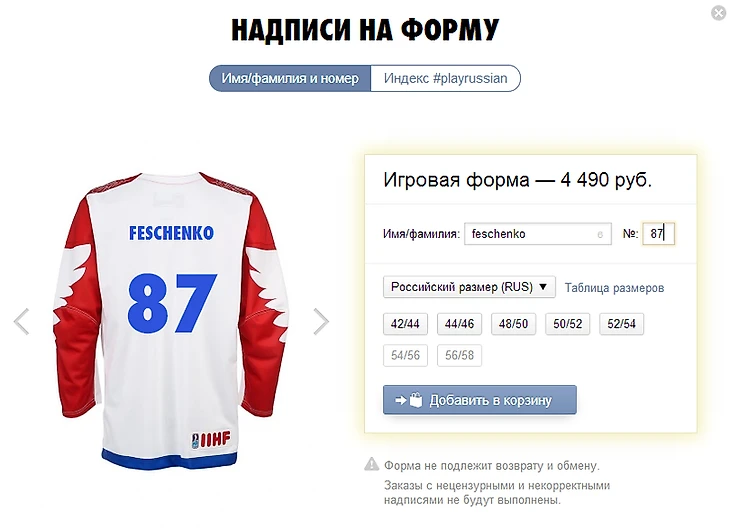Screen dimensions: 730x528
Task: Click the IIHF logo on the jersey
Action: 211,439
